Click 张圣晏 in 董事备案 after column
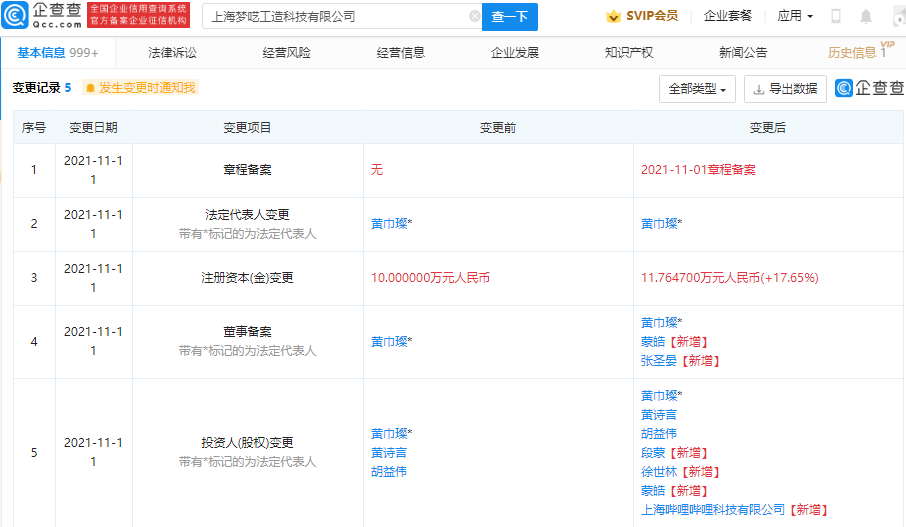This screenshot has width=906, height=527. click(659, 361)
